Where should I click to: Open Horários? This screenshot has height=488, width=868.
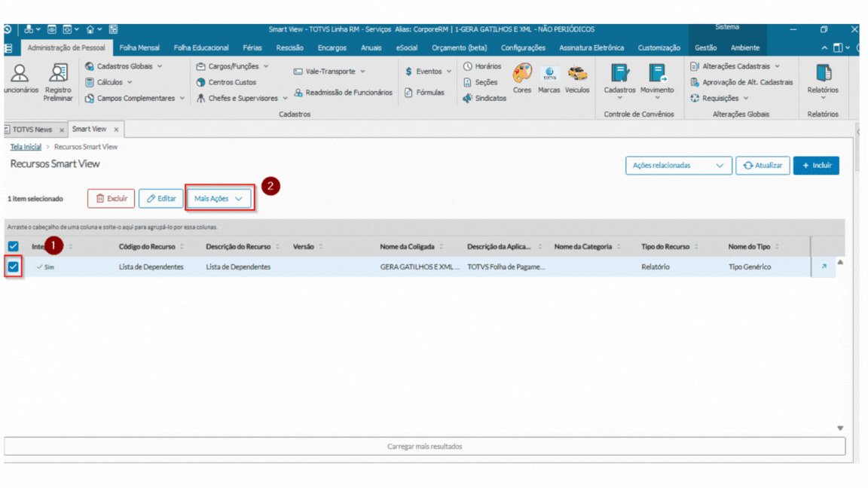(x=482, y=66)
